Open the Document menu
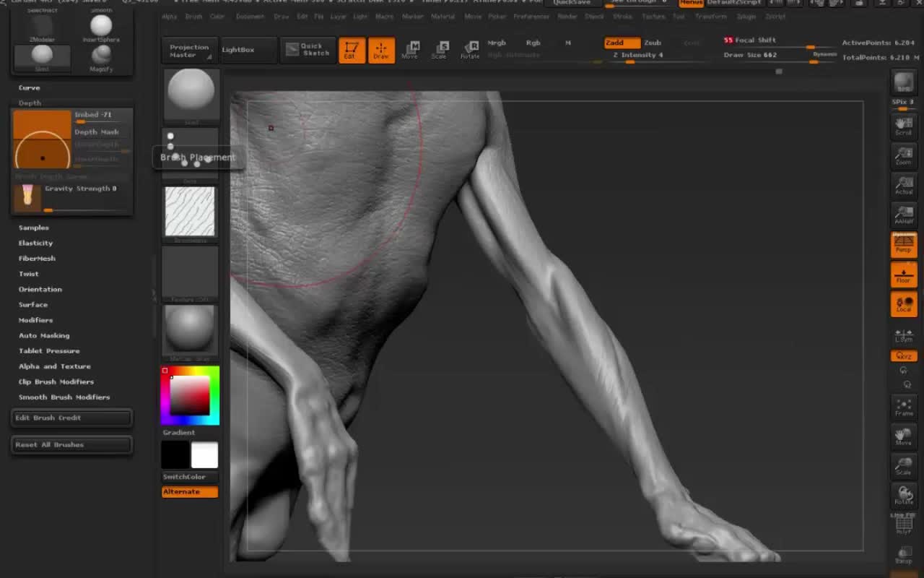 250,17
